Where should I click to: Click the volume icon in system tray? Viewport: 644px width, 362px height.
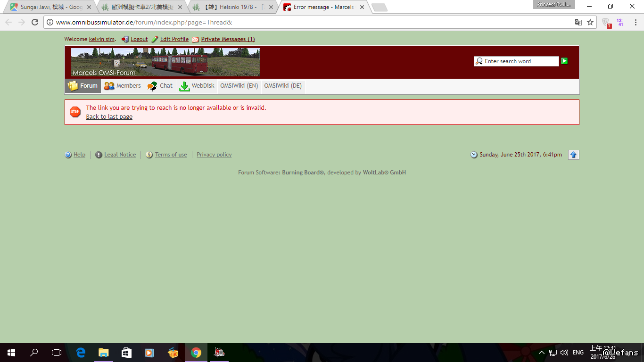564,353
